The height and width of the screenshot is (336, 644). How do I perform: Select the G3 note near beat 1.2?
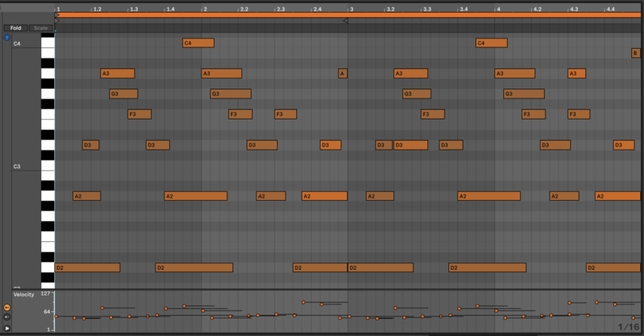[x=123, y=94]
